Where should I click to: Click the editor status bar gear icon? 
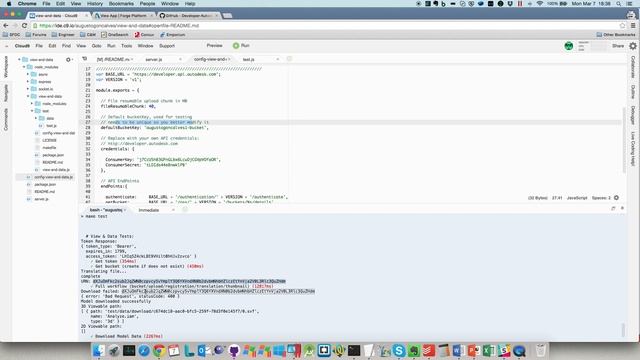(616, 198)
